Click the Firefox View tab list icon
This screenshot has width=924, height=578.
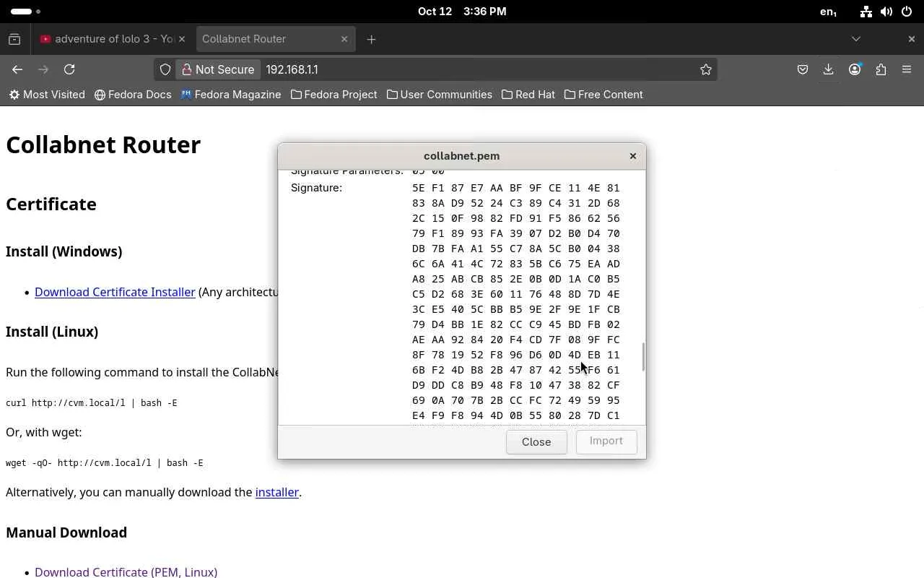coord(14,39)
